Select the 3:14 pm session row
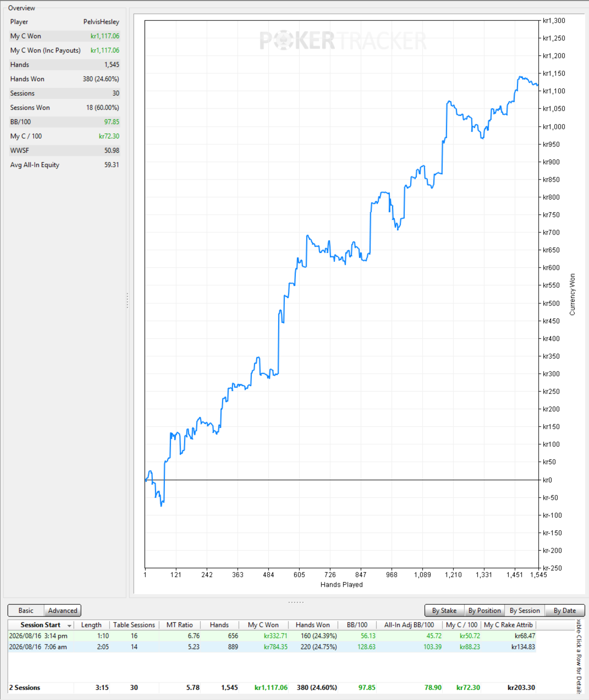Image resolution: width=589 pixels, height=700 pixels. (x=272, y=636)
